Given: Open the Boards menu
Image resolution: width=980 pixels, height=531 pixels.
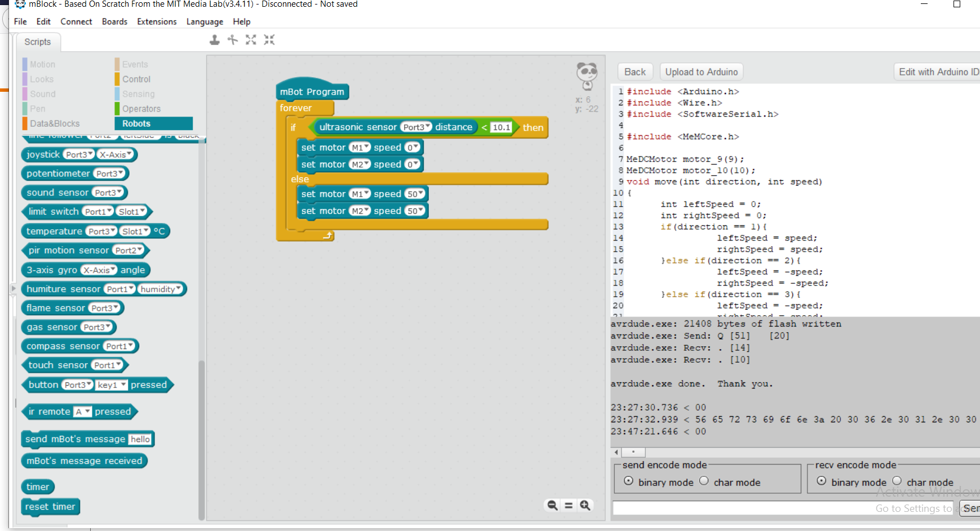Looking at the screenshot, I should 114,21.
